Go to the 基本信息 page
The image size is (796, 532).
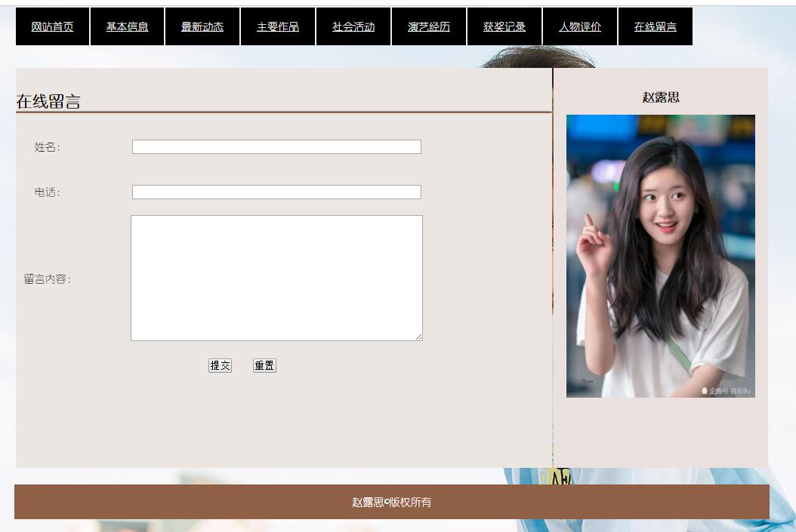click(x=127, y=26)
